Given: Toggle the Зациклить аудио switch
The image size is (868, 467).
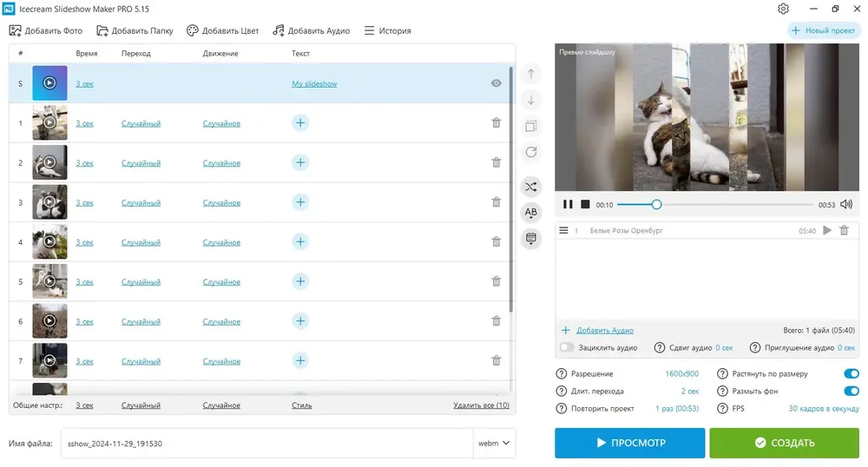Looking at the screenshot, I should [567, 347].
